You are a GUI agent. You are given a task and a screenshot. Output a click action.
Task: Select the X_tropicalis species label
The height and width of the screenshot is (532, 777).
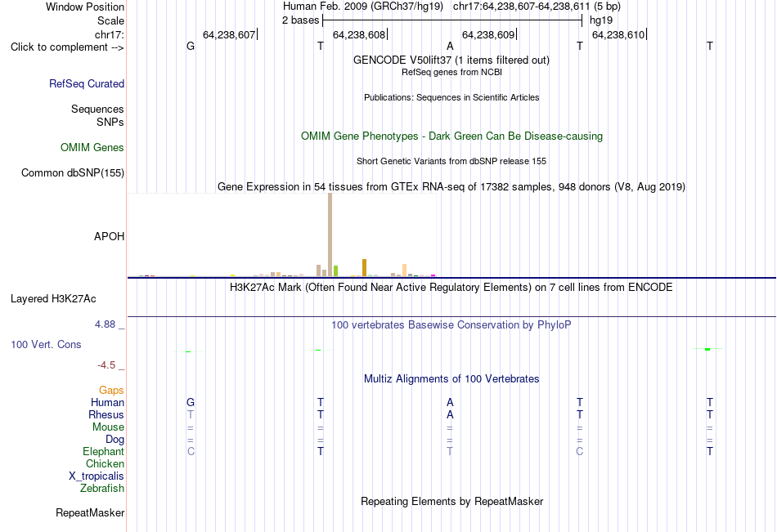pyautogui.click(x=97, y=476)
